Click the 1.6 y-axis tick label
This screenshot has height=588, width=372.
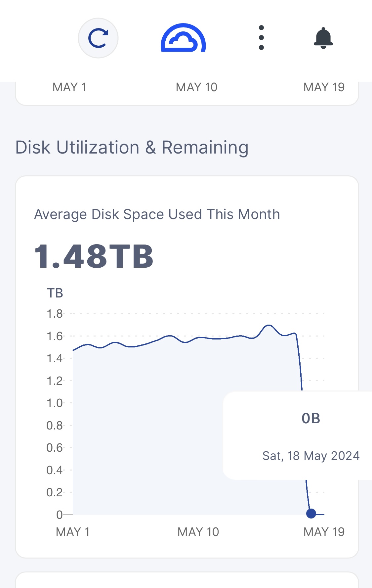pyautogui.click(x=55, y=336)
